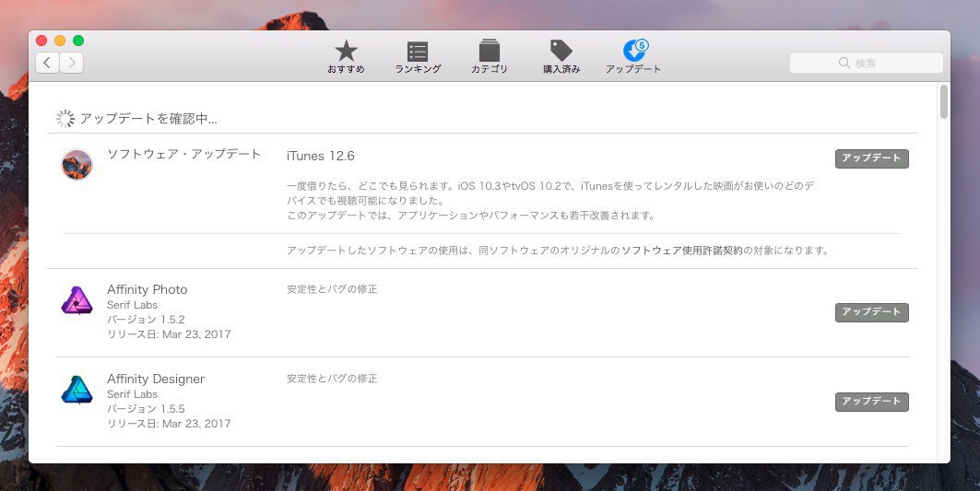Click Affinity Designer's 安定性とバグの修正 note

coord(332,379)
